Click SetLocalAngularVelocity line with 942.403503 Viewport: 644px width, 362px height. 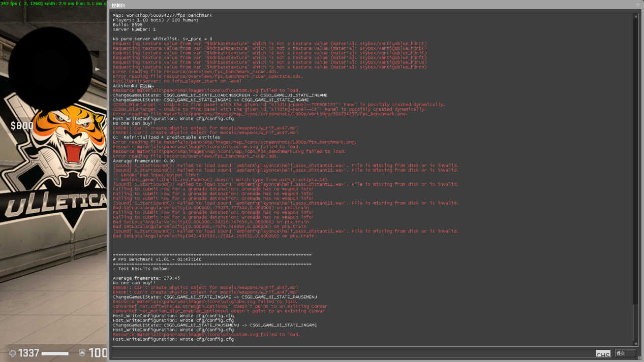coord(213,236)
